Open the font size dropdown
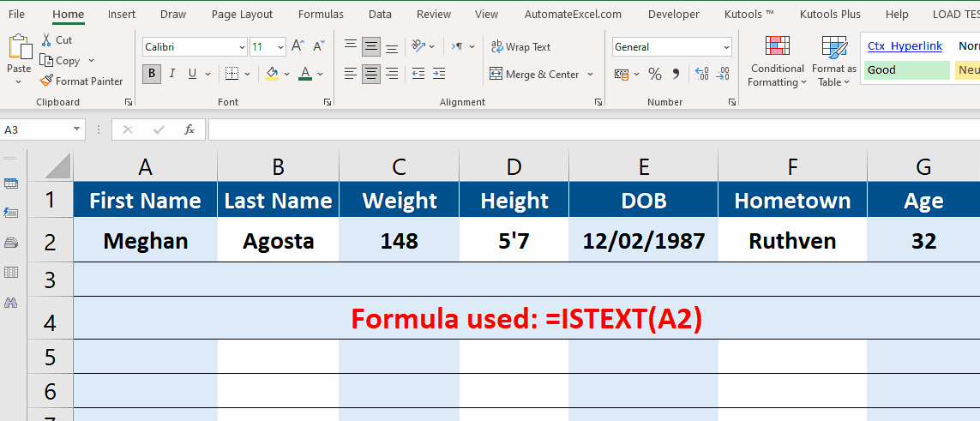Screen dimensions: 980x421 coord(280,47)
